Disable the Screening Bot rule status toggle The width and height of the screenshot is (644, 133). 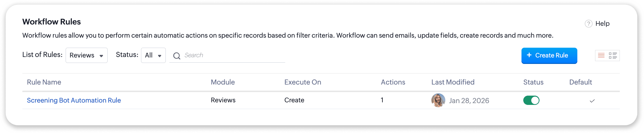coord(531,100)
